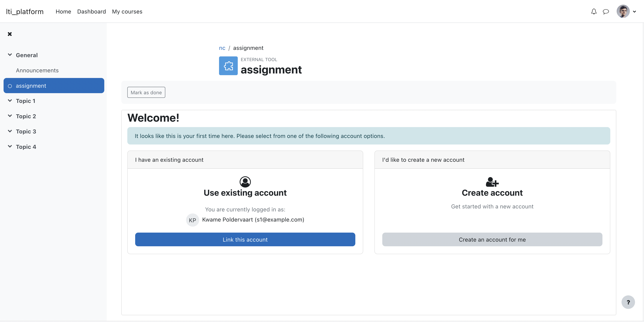Click the 'Get started with a new account' text
644x322 pixels.
coord(492,206)
